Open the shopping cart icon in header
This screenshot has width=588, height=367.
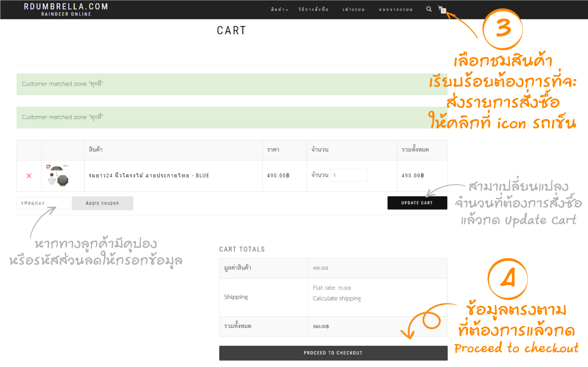pos(441,9)
